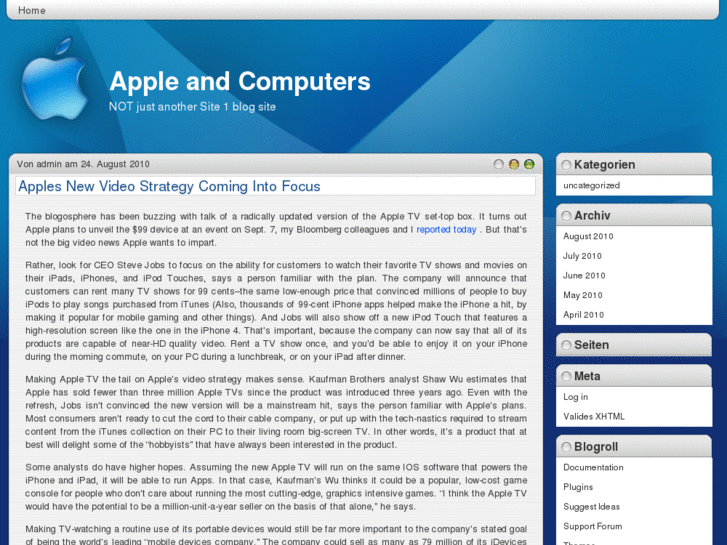727x545 pixels.
Task: Click the Seiten widget heading
Action: [x=592, y=345]
